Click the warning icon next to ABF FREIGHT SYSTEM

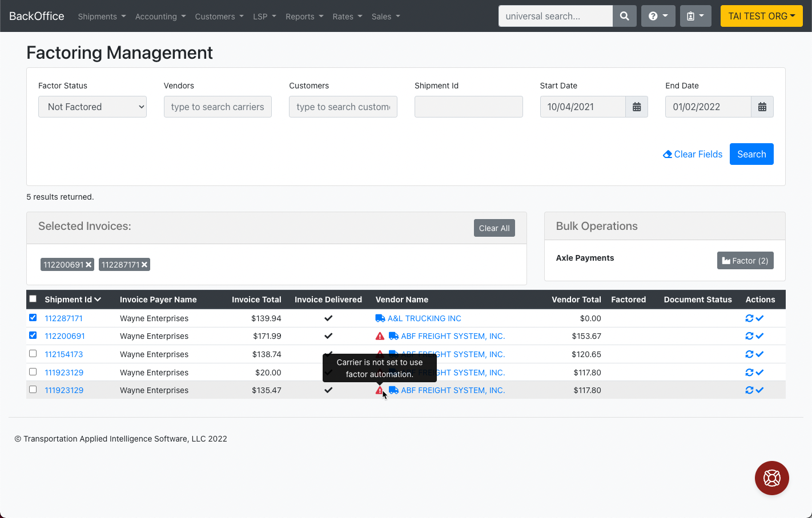(380, 336)
